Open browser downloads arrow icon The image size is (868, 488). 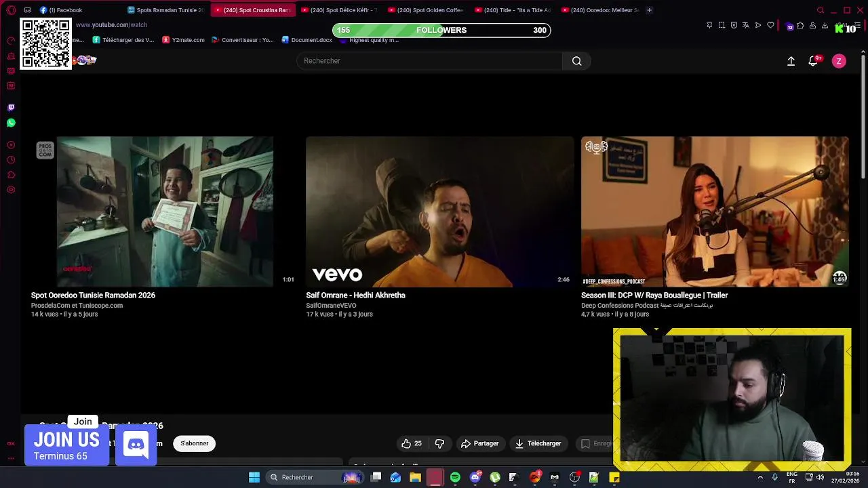click(825, 26)
